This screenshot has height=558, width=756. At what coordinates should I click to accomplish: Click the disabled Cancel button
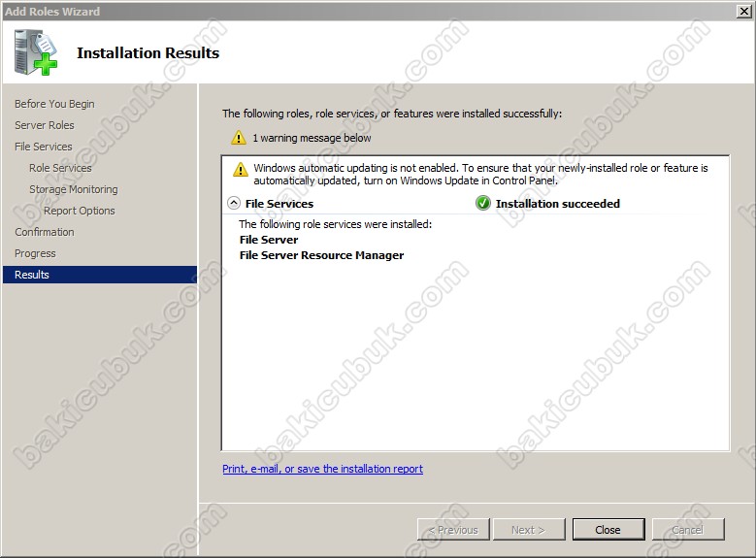pyautogui.click(x=688, y=530)
